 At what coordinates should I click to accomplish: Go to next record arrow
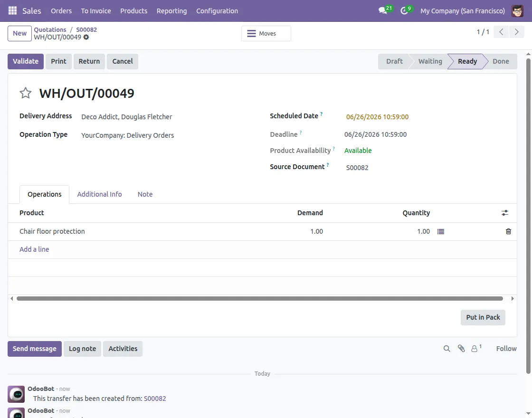coord(516,32)
